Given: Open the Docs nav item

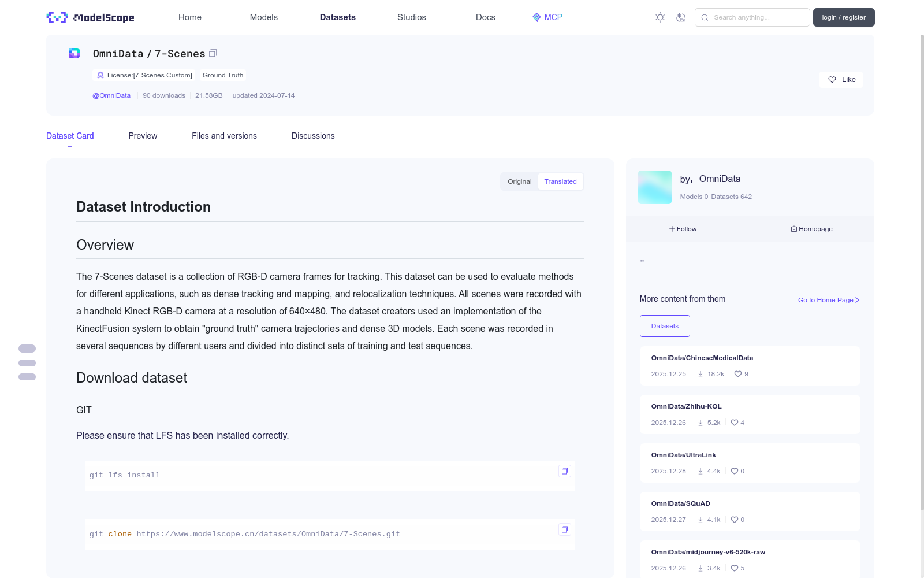Looking at the screenshot, I should point(486,17).
